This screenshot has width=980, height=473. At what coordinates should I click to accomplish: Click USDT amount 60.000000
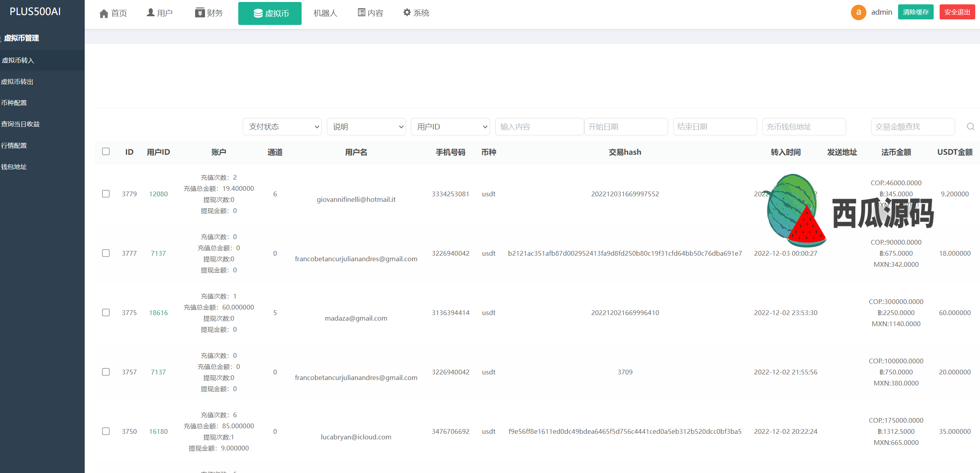(955, 313)
